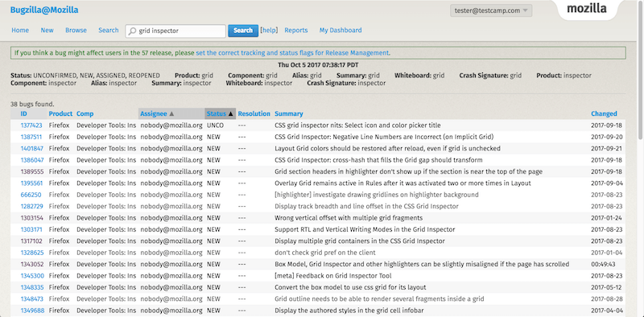Open bug 1387511
This screenshot has width=644, height=317.
[31, 137]
